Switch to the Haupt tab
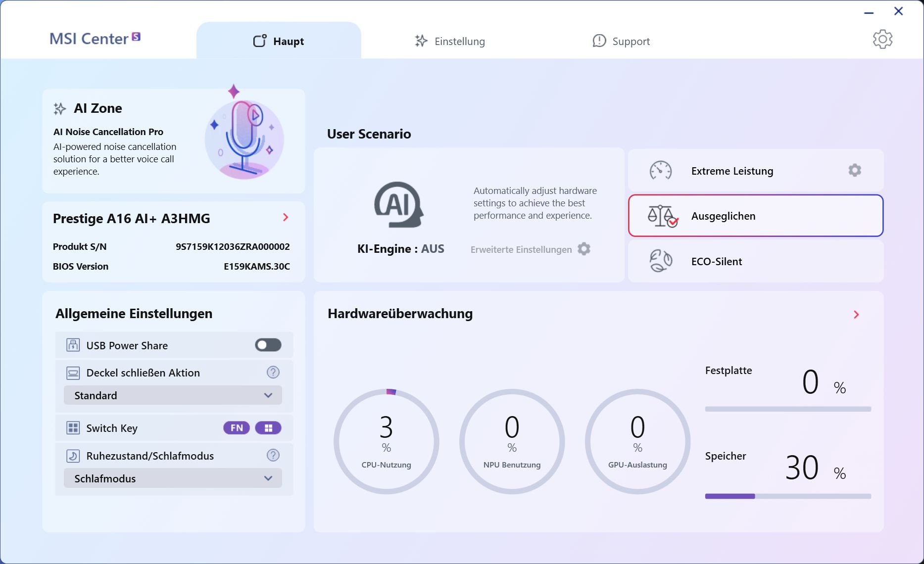The image size is (924, 564). [279, 41]
